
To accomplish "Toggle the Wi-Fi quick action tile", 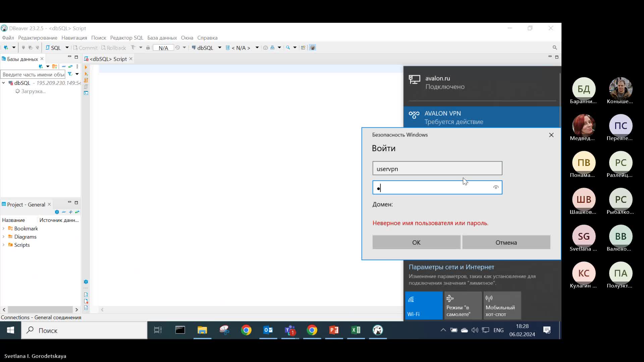I will [x=424, y=305].
